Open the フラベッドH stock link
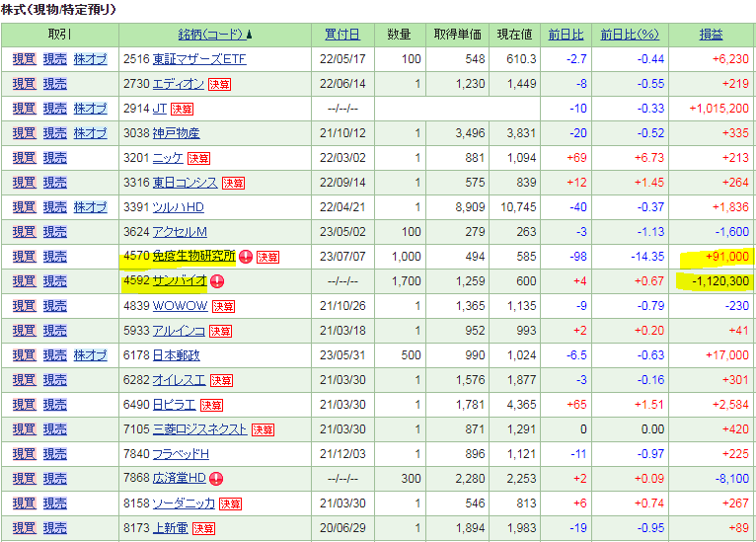Screen dimensions: 756x542 (x=181, y=454)
